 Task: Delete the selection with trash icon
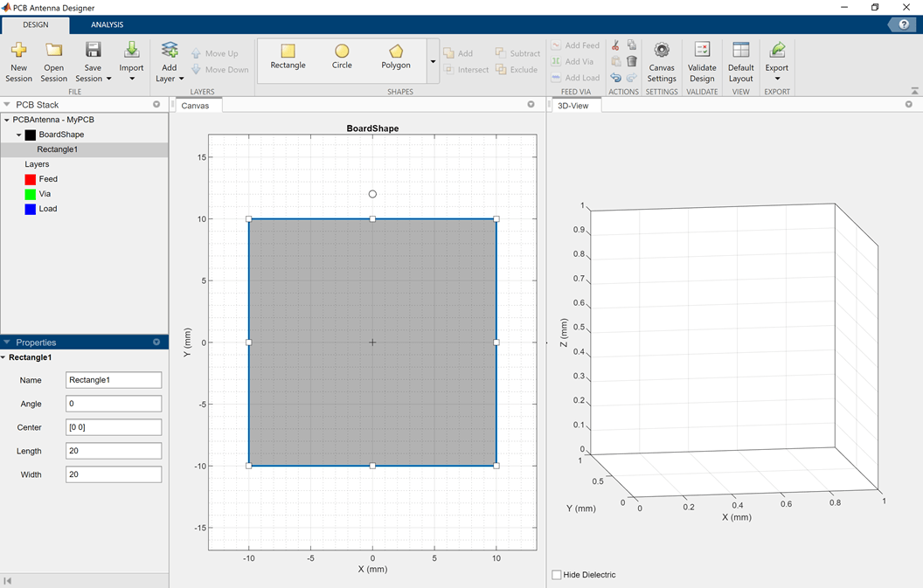pos(632,61)
